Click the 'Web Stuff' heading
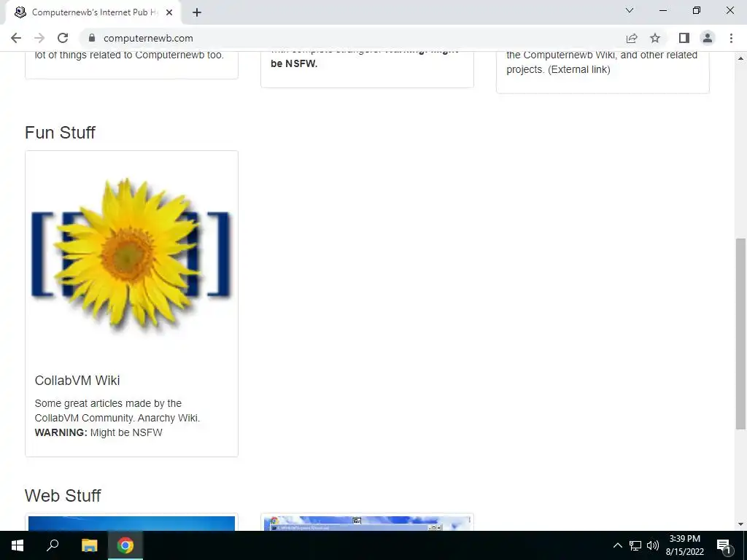Screen dimensions: 747x560 pyautogui.click(x=63, y=495)
